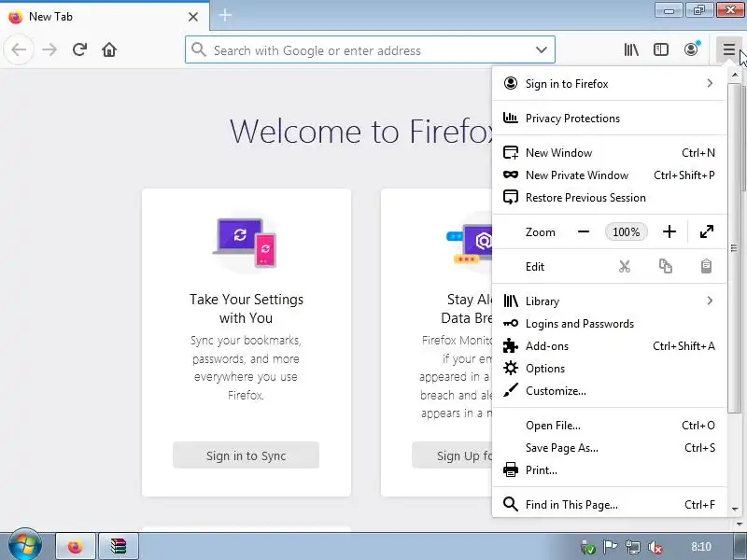Click the Ctrl+Shift+A shortcut text
Screen dimensions: 747x560
684,346
